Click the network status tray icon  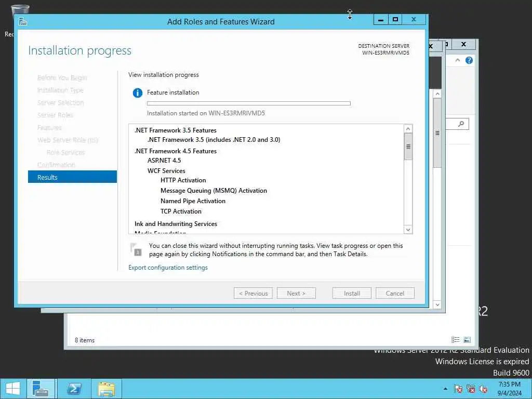tap(471, 389)
